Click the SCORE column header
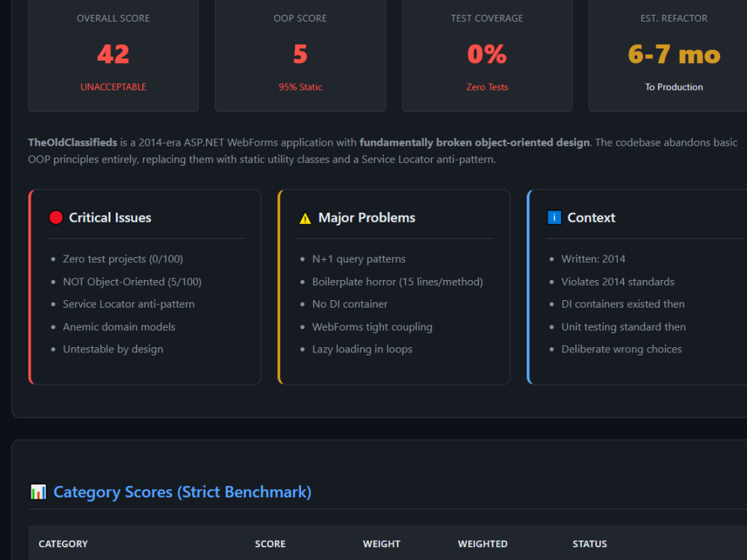The width and height of the screenshot is (747, 560). (x=270, y=544)
